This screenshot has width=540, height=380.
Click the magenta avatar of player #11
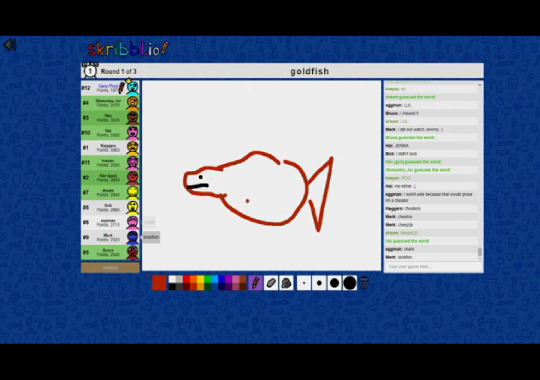(133, 163)
